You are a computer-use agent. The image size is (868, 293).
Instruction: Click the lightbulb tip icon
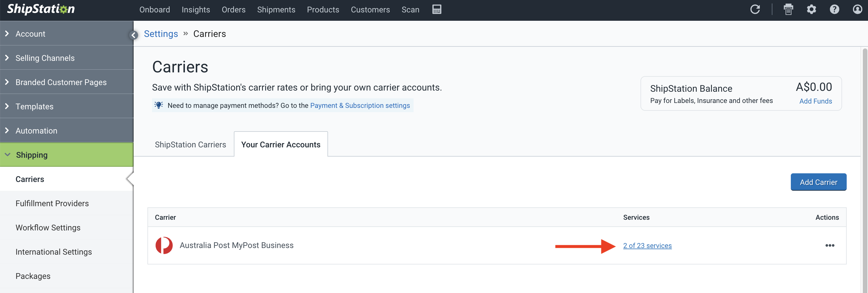pos(159,105)
